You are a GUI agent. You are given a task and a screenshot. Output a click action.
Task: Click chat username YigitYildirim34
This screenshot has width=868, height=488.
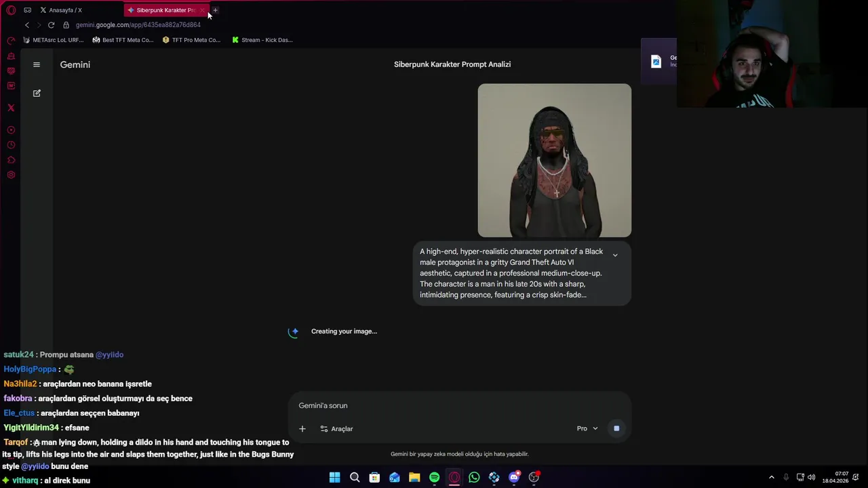click(x=31, y=428)
